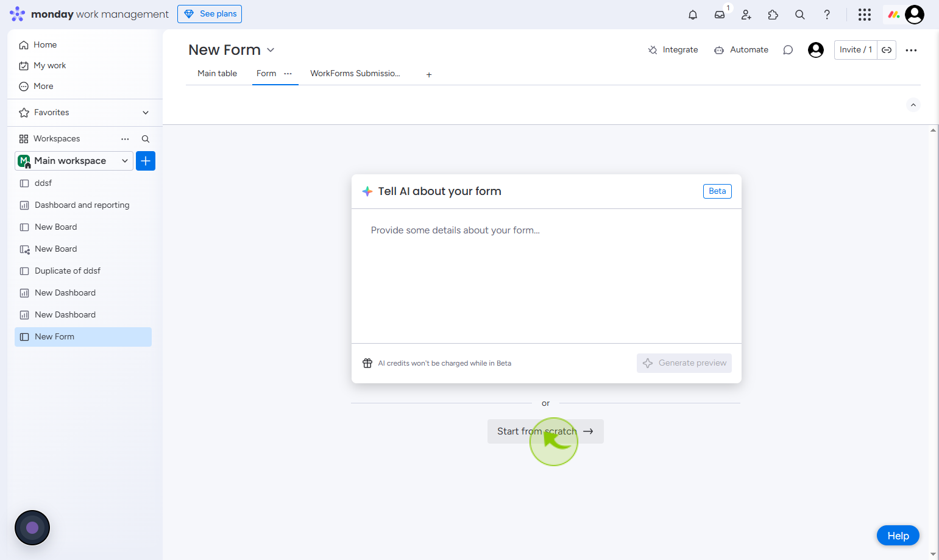Switch to Main table tab

[x=217, y=73]
